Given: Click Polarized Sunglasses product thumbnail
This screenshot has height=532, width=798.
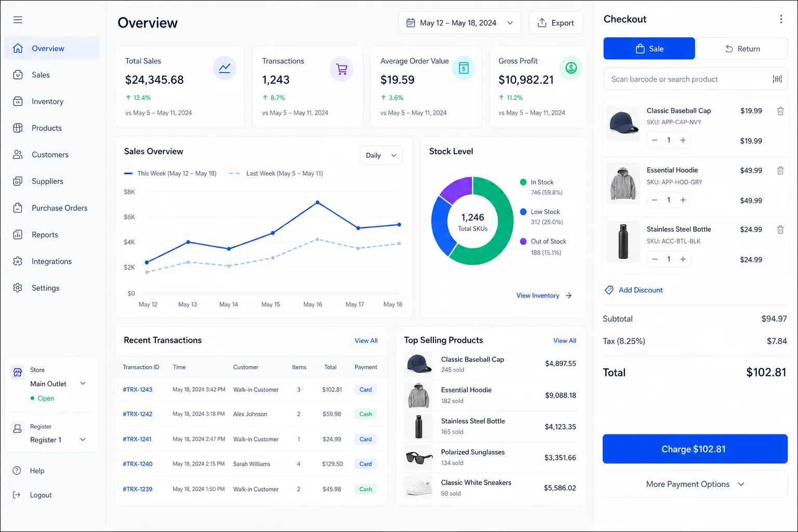Looking at the screenshot, I should tap(419, 458).
